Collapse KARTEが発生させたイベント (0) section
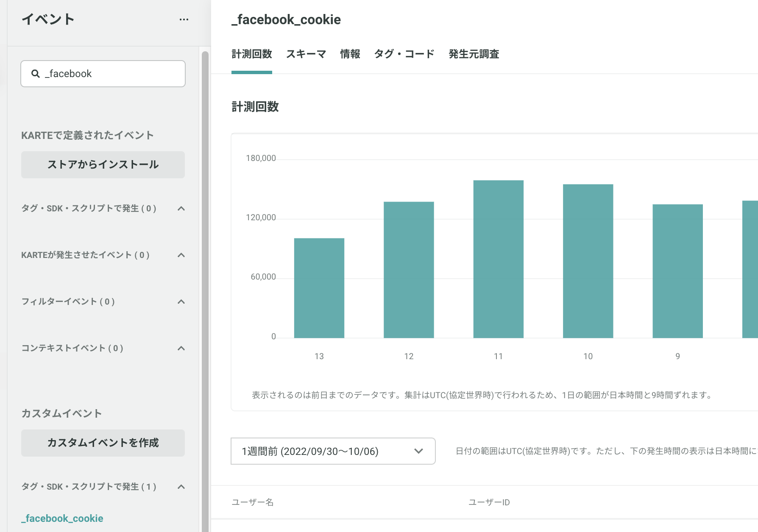This screenshot has width=758, height=532. [181, 255]
